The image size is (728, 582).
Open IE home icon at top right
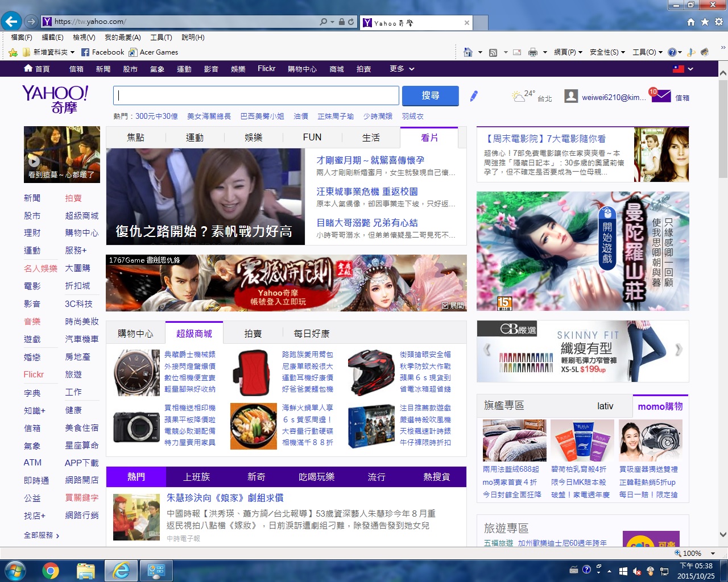tap(691, 22)
